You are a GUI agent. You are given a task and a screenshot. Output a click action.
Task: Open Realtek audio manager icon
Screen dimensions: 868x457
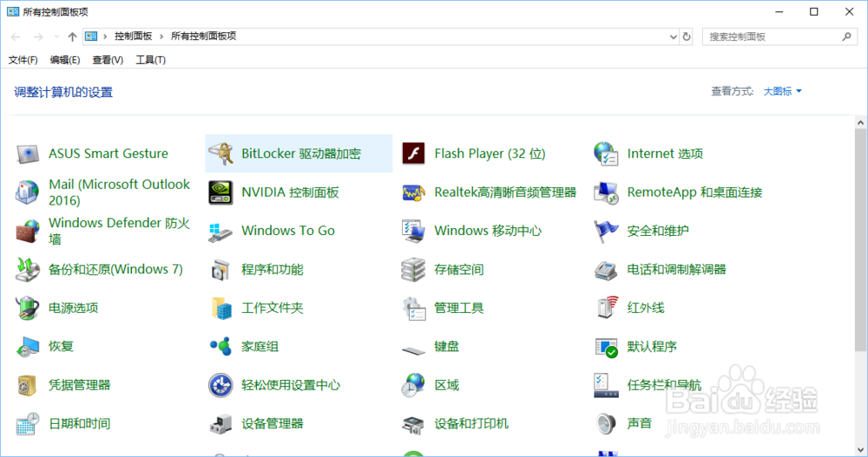pyautogui.click(x=413, y=193)
